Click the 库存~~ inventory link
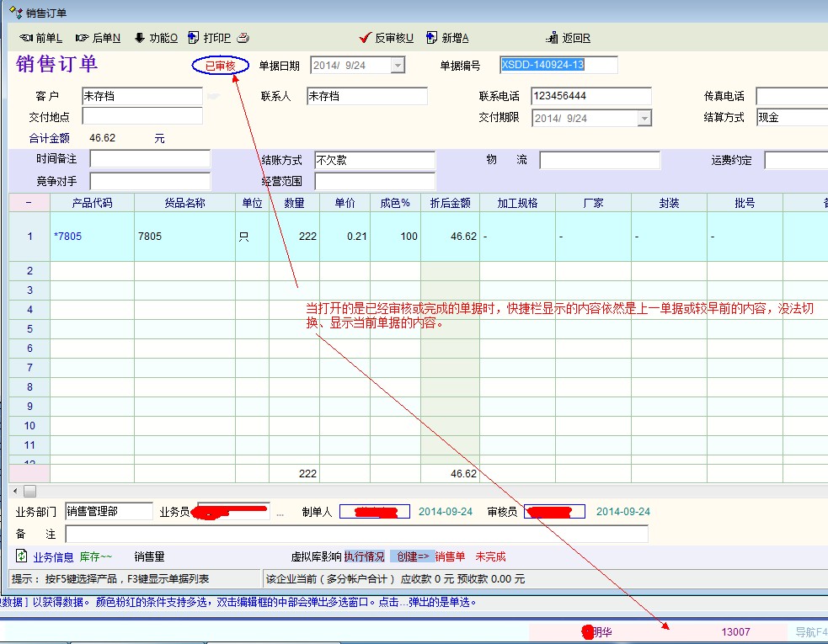 tap(95, 556)
